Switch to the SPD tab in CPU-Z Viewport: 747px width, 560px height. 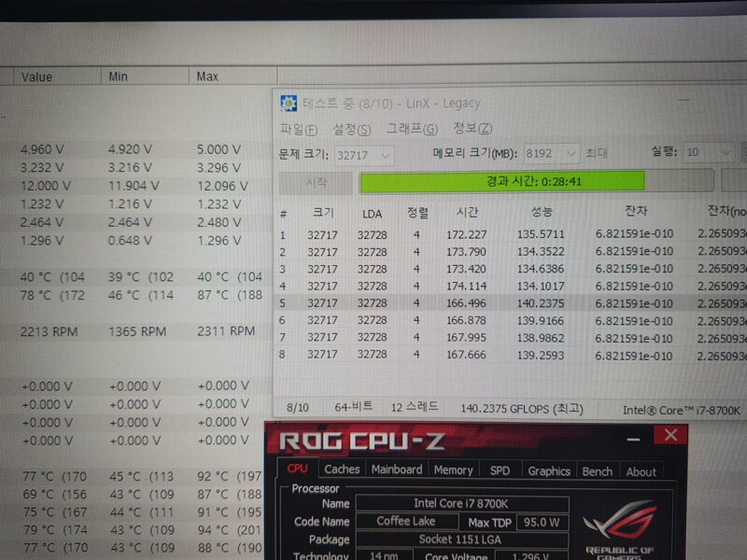tap(500, 471)
